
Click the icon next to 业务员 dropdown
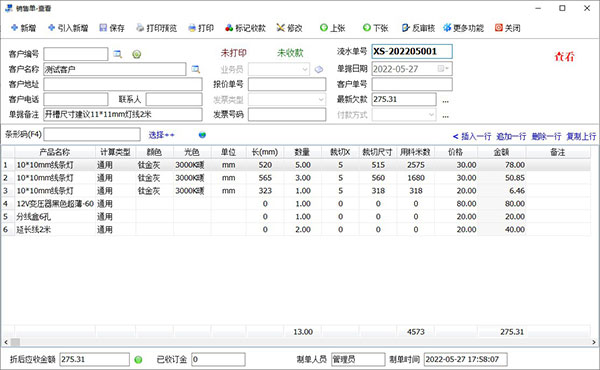click(319, 69)
